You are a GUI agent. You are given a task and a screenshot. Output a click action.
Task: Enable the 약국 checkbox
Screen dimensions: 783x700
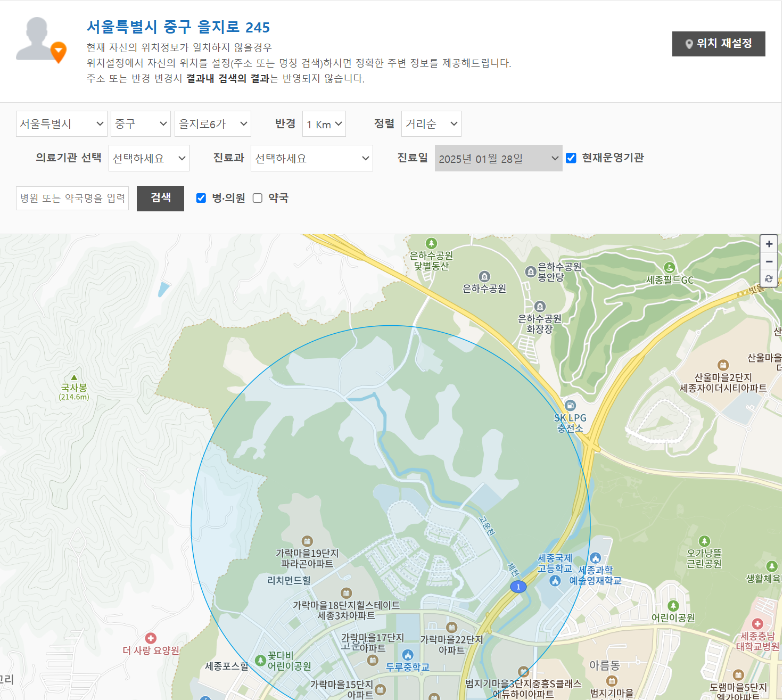[258, 197]
